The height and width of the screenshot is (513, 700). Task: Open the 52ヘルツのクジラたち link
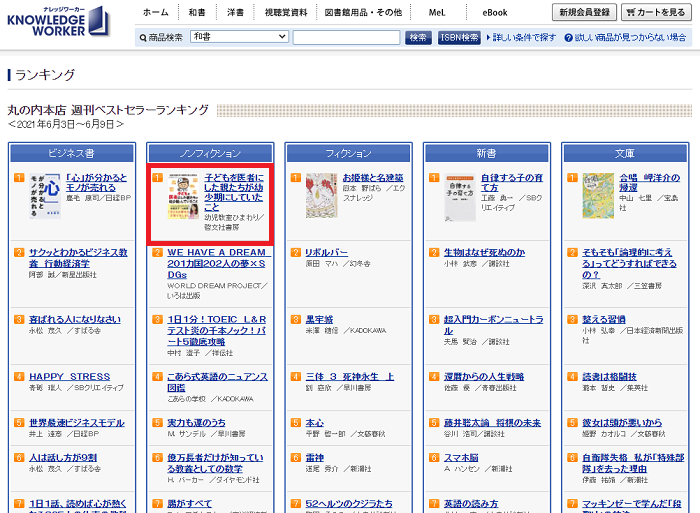pyautogui.click(x=349, y=504)
